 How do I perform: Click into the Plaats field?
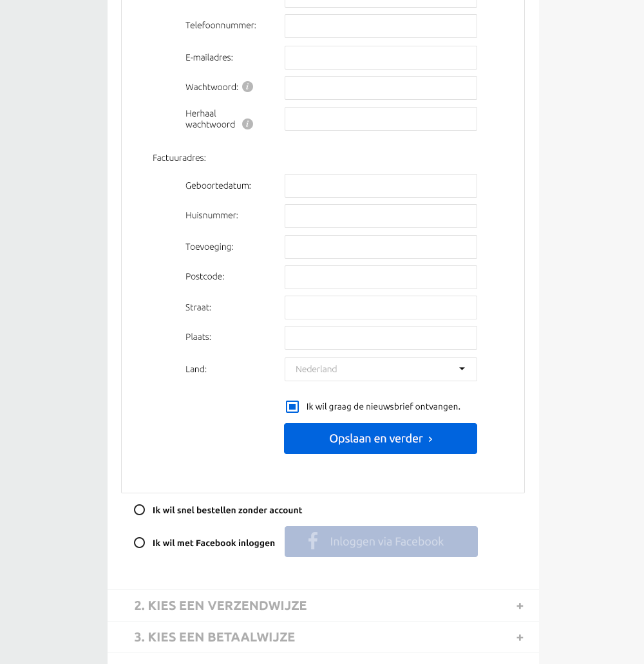(381, 337)
